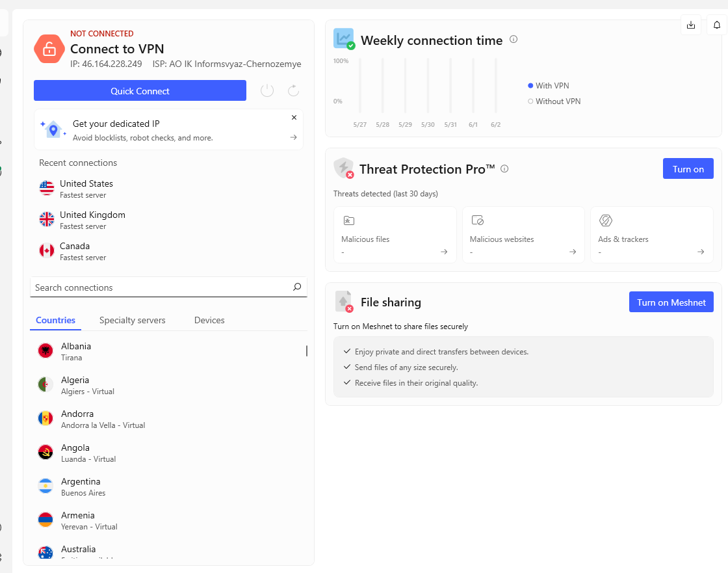This screenshot has height=573, width=728.
Task: Select Andorra country name
Action: pos(77,414)
